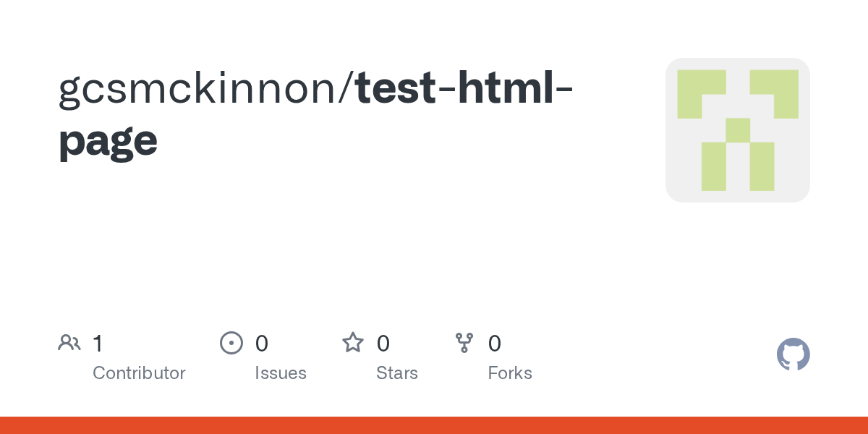The height and width of the screenshot is (434, 868).
Task: Click the "0" count above Issues
Action: click(262, 343)
